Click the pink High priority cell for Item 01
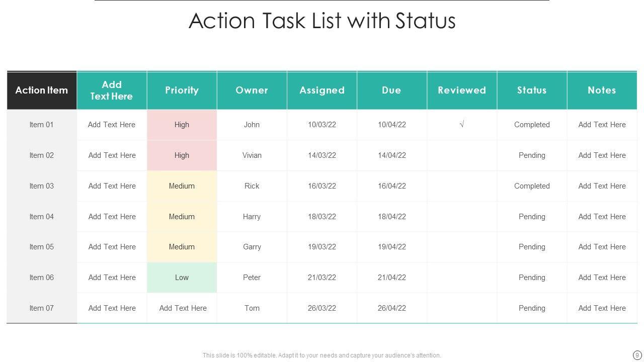Image resolution: width=644 pixels, height=362 pixels. point(182,125)
